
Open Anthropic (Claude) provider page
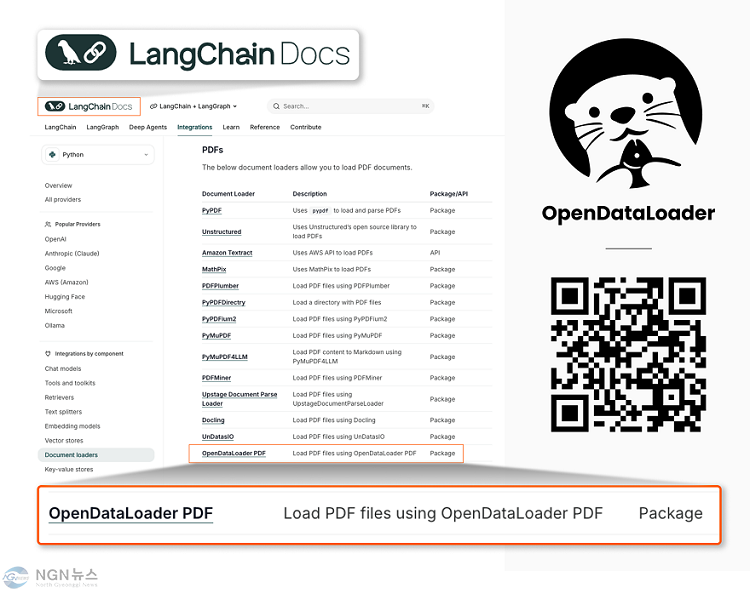pyautogui.click(x=72, y=254)
